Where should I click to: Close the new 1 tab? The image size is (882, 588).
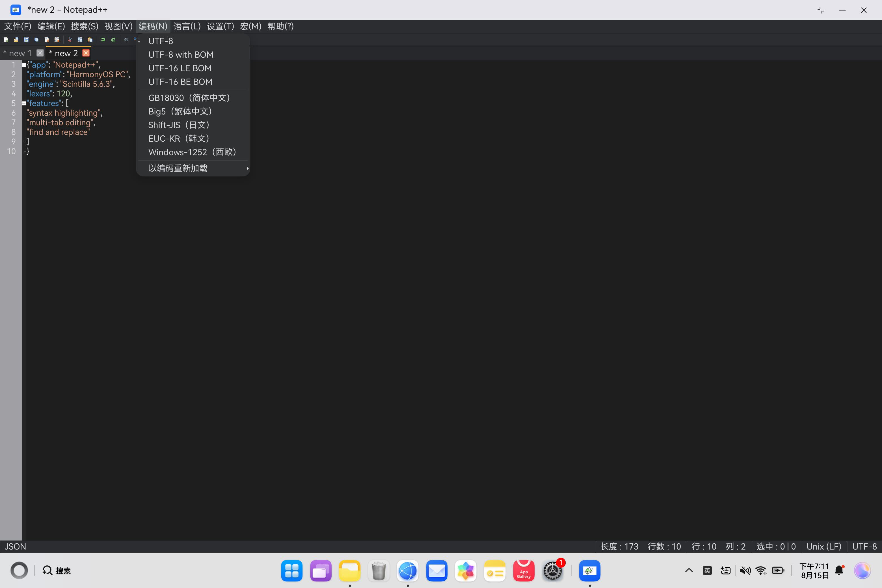(40, 53)
